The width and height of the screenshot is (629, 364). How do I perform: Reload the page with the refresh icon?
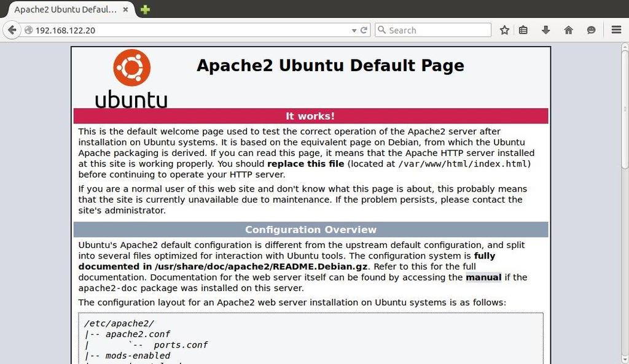[364, 30]
